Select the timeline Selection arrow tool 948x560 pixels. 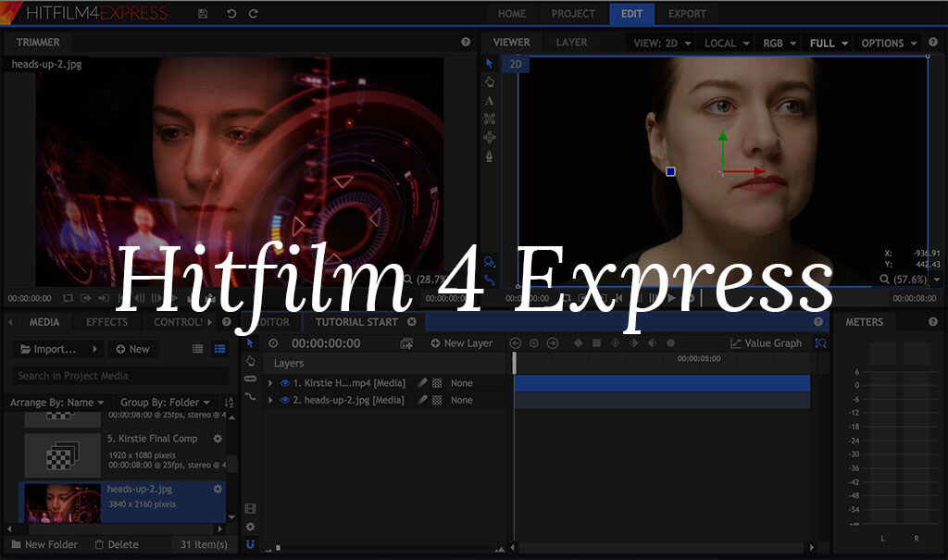pos(250,342)
